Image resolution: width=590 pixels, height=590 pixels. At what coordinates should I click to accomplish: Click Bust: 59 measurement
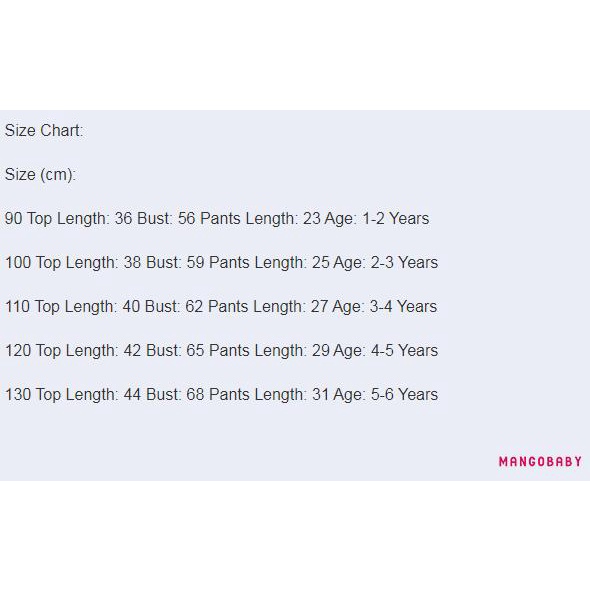(x=175, y=263)
